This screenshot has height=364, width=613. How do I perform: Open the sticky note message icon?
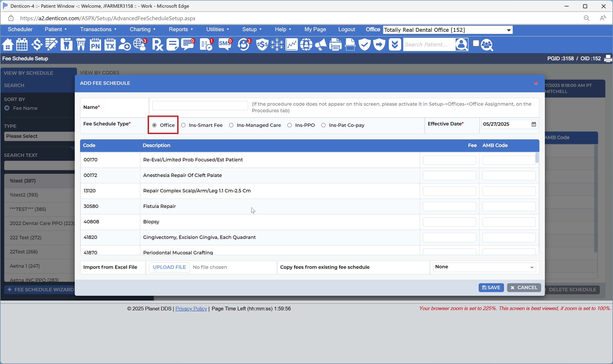tap(173, 45)
